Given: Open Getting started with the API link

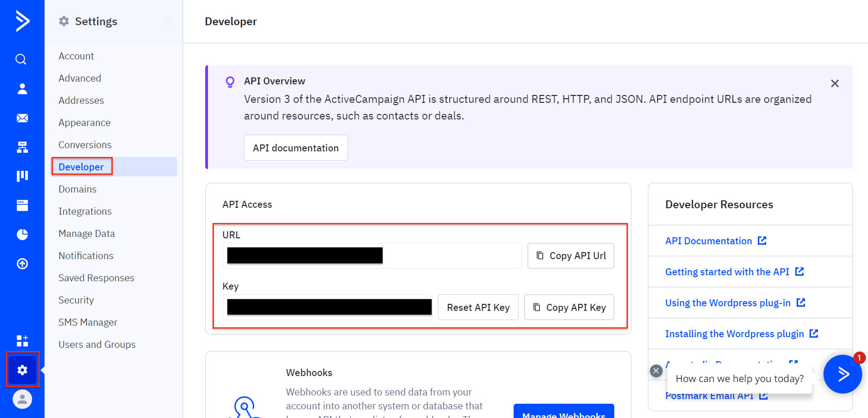Looking at the screenshot, I should click(x=734, y=272).
